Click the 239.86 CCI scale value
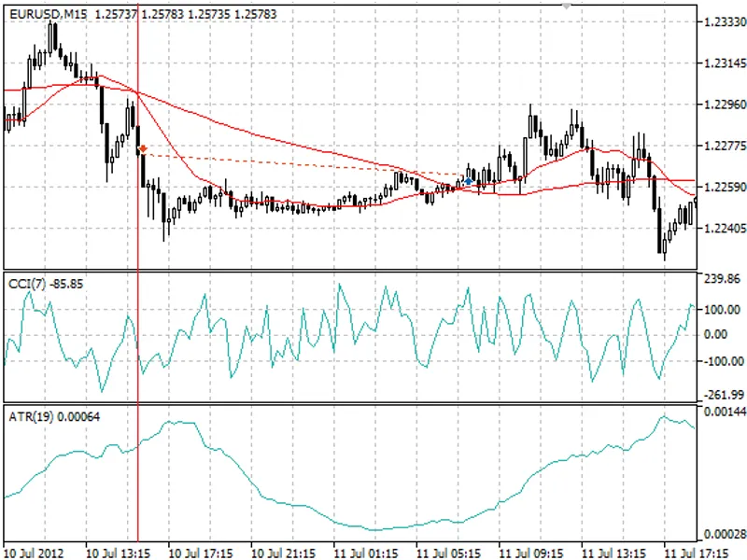This screenshot has width=747, height=560. [722, 278]
